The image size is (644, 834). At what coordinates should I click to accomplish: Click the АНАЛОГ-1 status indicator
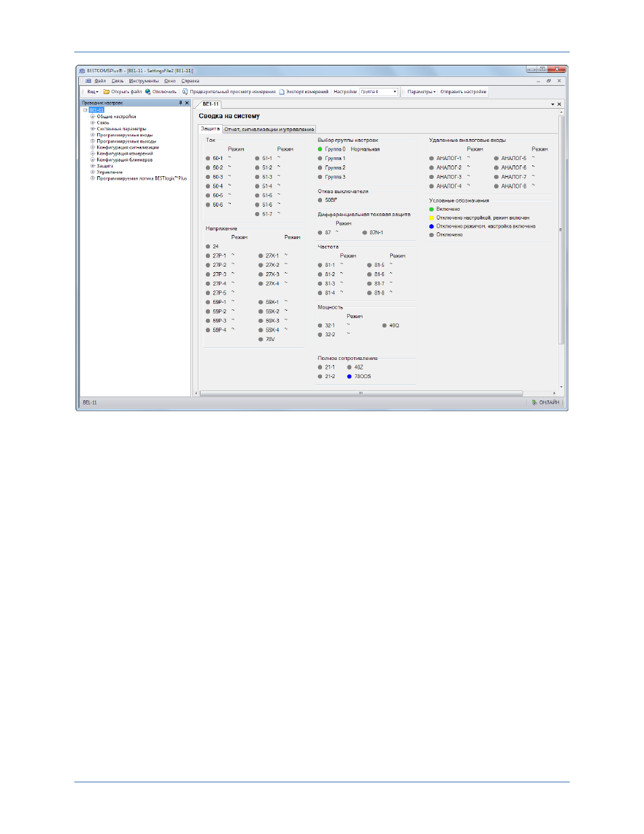click(431, 159)
